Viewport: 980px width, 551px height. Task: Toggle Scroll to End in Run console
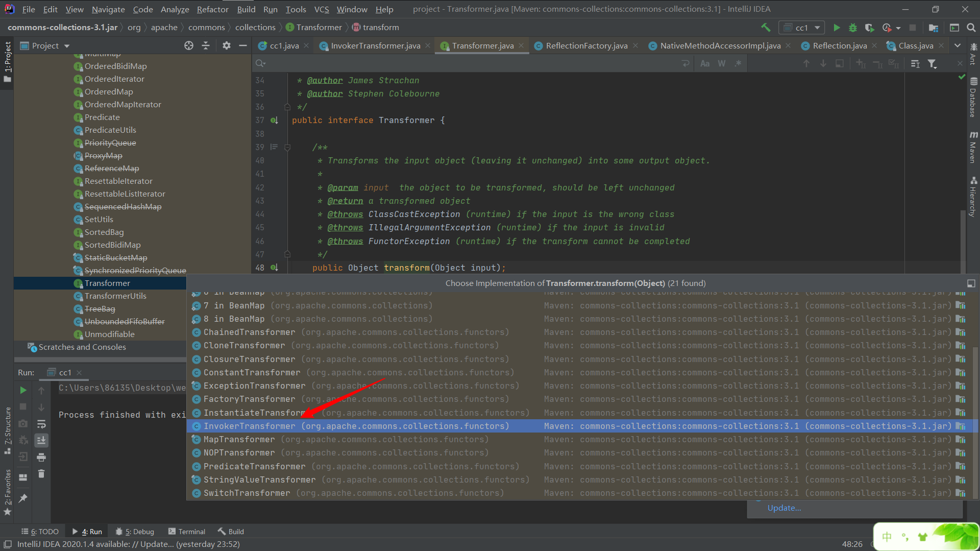click(x=41, y=440)
